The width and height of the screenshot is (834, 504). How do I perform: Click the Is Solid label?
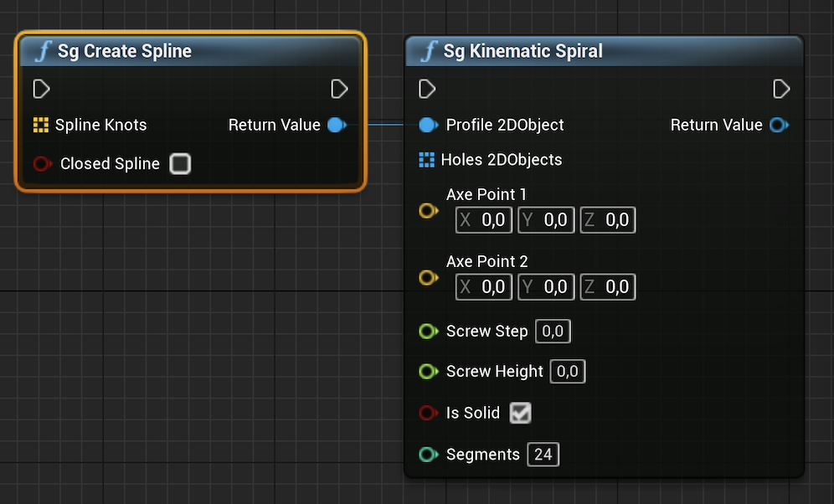point(473,413)
